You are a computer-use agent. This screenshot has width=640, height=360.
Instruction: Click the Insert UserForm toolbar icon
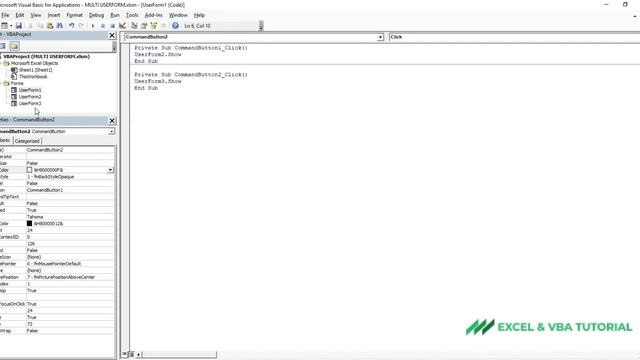coord(4,26)
